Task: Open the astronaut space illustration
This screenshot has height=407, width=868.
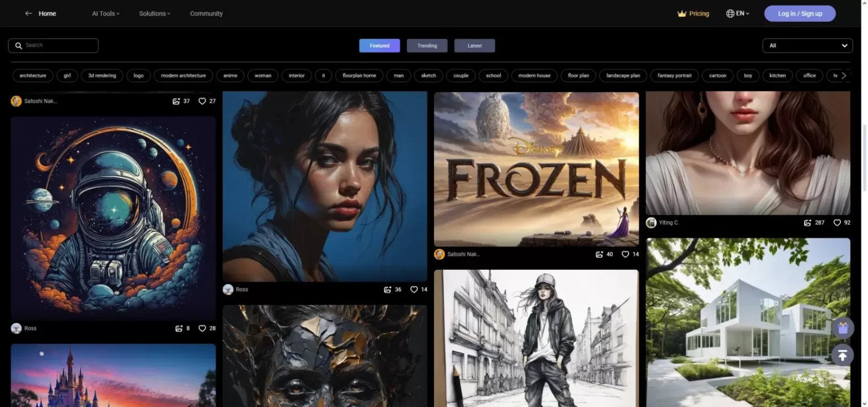Action: (x=113, y=218)
